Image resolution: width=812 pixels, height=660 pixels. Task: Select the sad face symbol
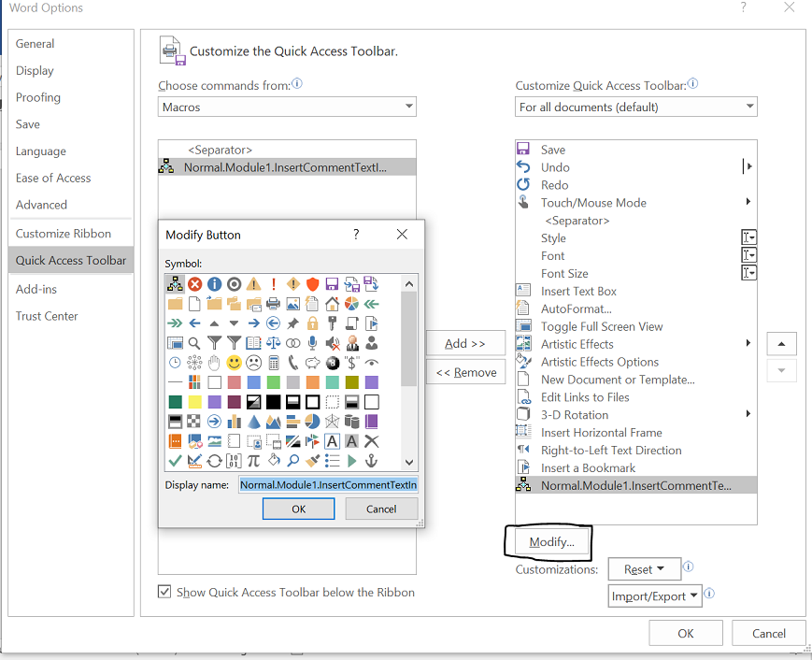tap(254, 363)
